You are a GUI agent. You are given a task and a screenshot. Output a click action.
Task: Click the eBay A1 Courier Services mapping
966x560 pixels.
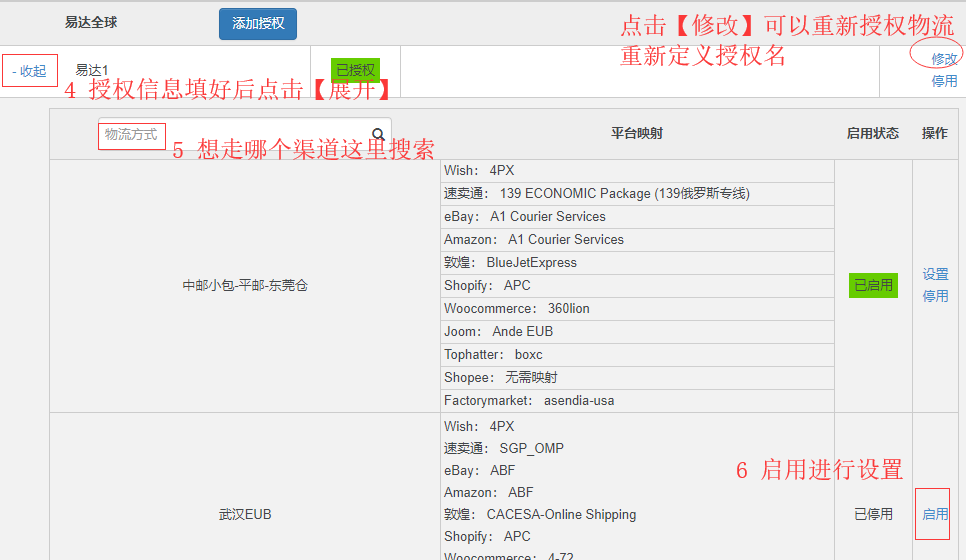click(638, 217)
